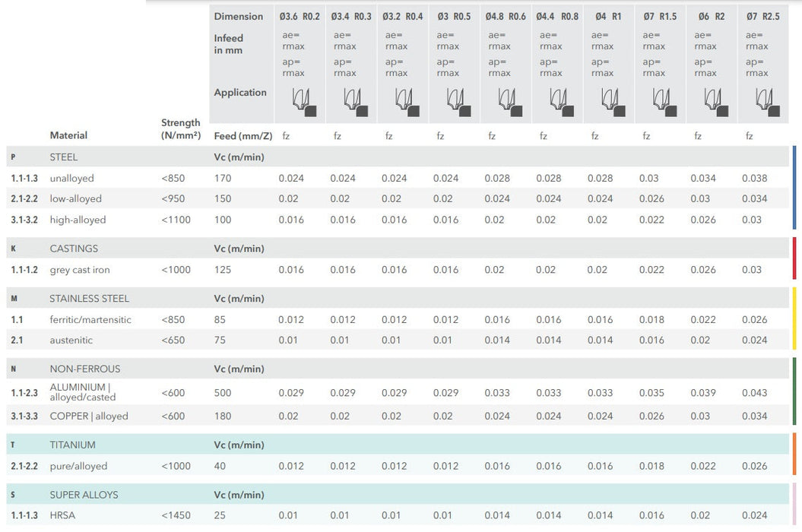This screenshot has width=802, height=532.
Task: Click the "Vc (m/min)" label in TITANIUM row
Action: (239, 445)
